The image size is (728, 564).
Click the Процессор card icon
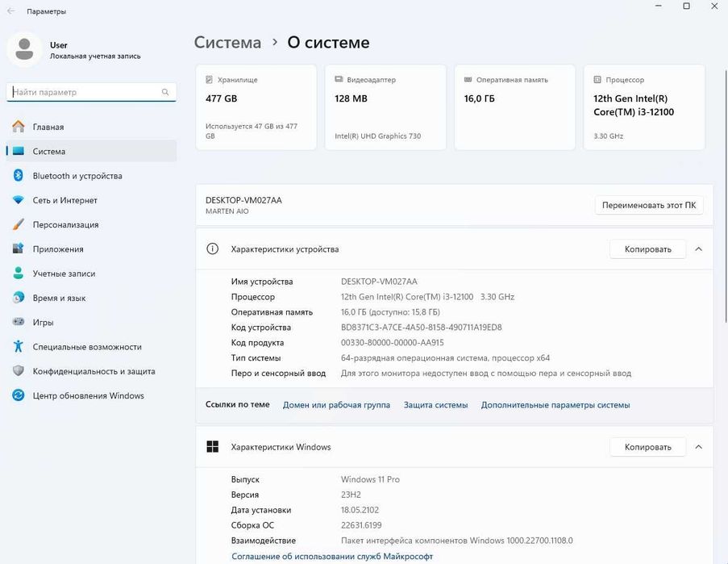coord(597,79)
